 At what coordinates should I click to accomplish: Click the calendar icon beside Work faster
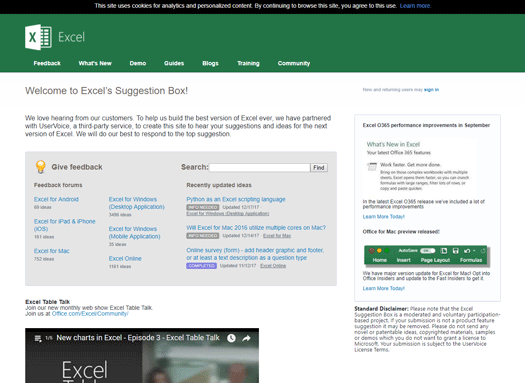(372, 166)
